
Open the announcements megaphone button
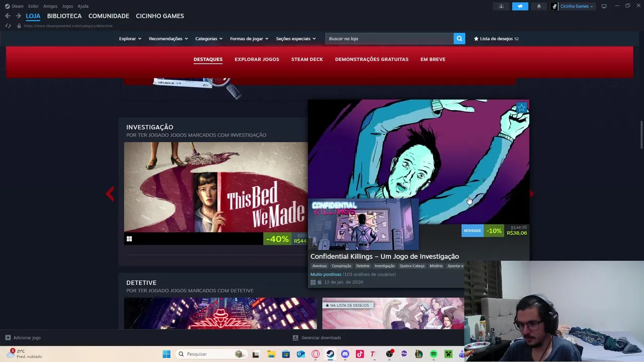[520, 6]
